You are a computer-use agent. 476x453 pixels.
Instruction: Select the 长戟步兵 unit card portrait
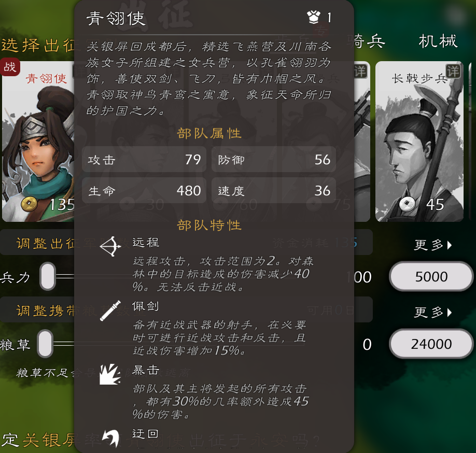pos(419,141)
